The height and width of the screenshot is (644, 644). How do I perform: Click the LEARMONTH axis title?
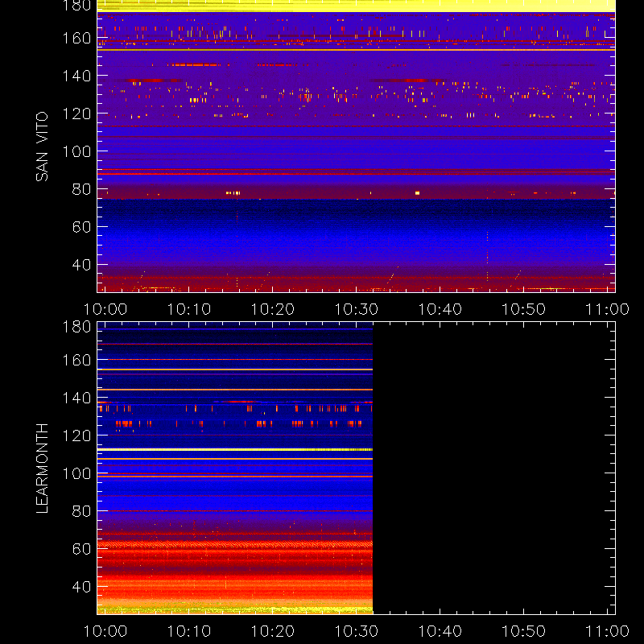click(42, 469)
